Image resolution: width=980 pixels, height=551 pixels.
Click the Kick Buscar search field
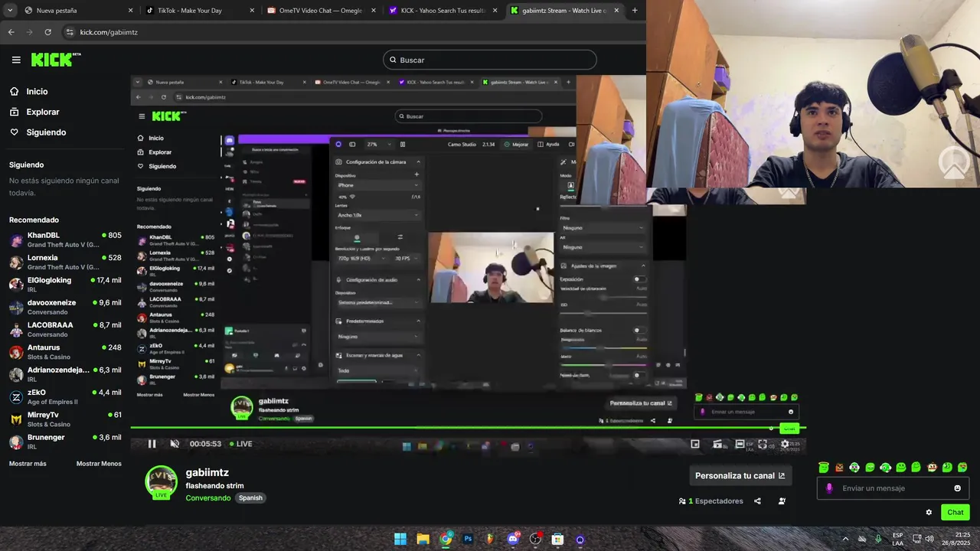tap(490, 60)
